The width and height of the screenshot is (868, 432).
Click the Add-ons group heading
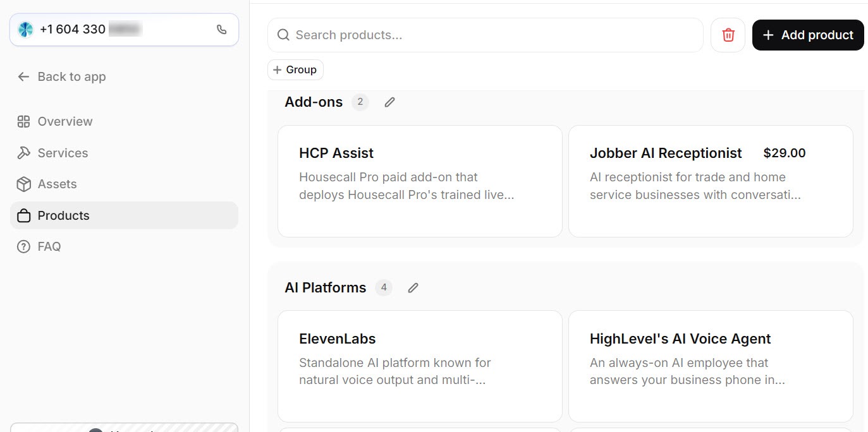pyautogui.click(x=314, y=102)
